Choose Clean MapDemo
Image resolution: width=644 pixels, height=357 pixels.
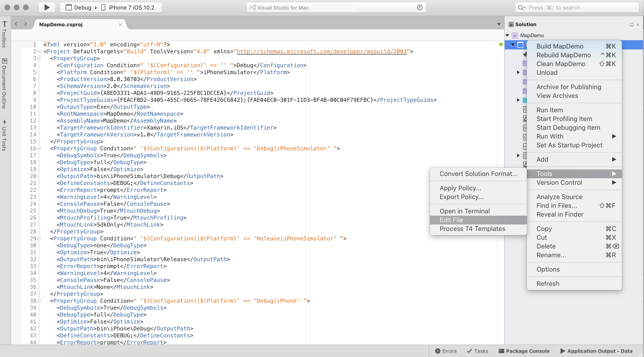pyautogui.click(x=574, y=64)
